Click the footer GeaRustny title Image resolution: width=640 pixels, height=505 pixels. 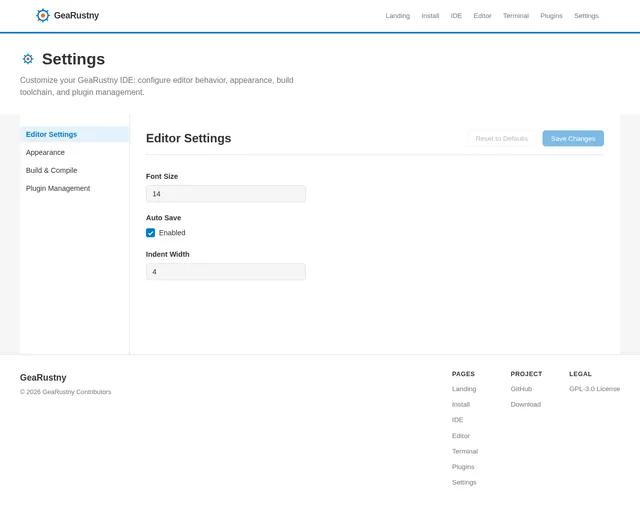(x=43, y=378)
